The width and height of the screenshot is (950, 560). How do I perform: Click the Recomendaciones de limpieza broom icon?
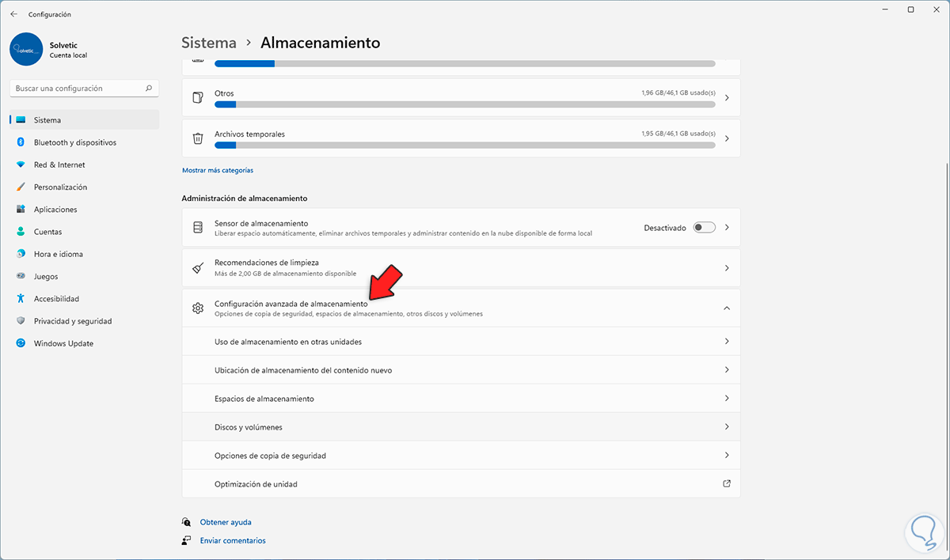click(198, 267)
